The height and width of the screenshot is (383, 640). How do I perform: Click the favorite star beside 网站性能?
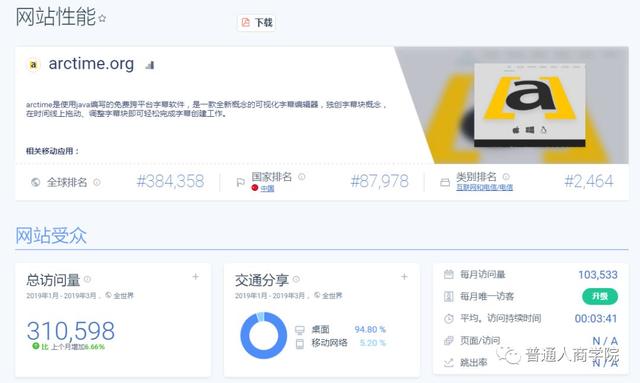pos(102,18)
